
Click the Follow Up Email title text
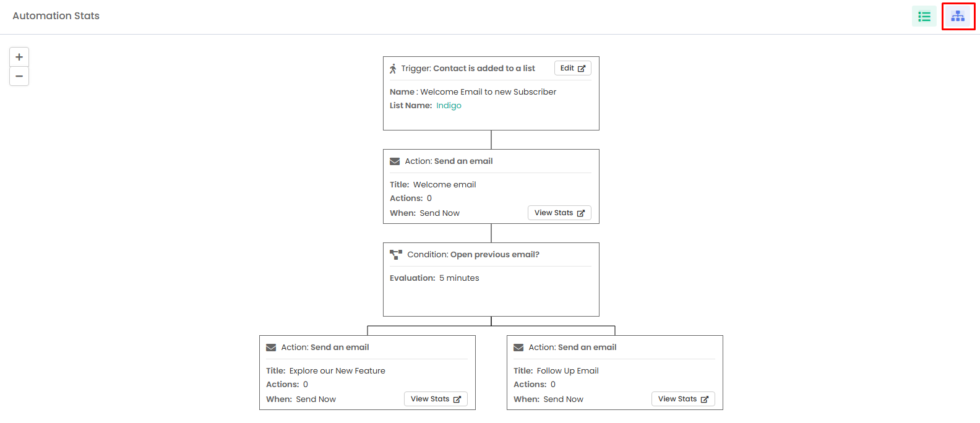tap(567, 371)
